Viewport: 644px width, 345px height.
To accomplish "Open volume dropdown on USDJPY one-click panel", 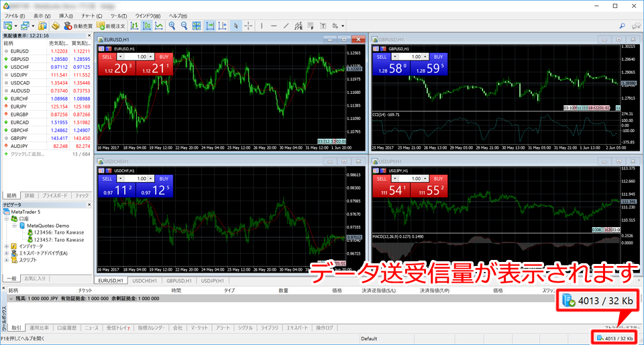I will point(394,178).
